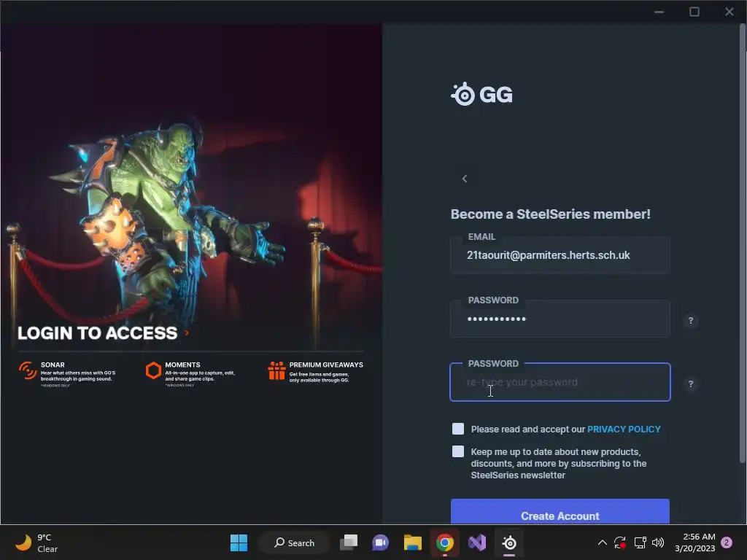
Task: Click the SONAR feature title
Action: tap(53, 365)
